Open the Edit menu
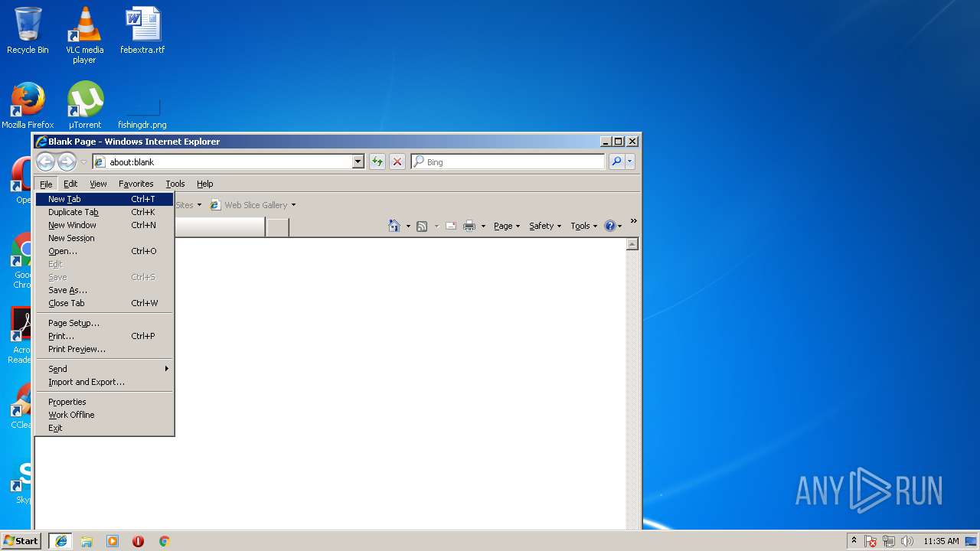 coord(70,184)
